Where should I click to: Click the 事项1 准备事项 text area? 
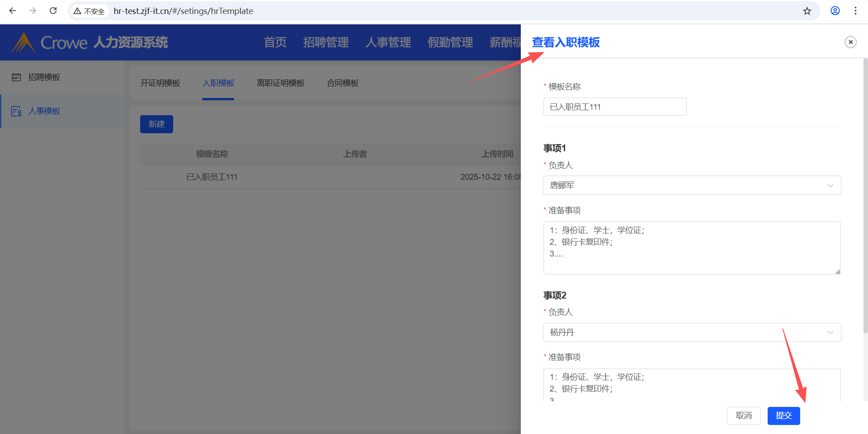(692, 247)
